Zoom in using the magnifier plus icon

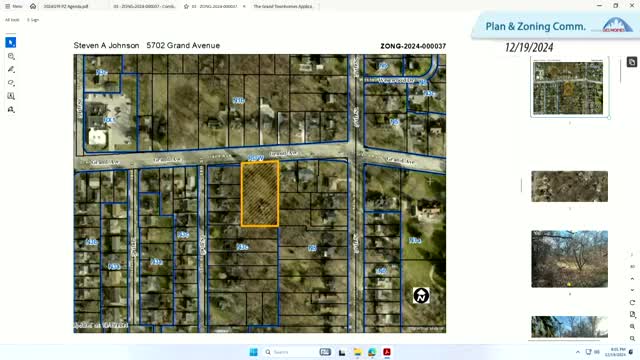click(632, 327)
